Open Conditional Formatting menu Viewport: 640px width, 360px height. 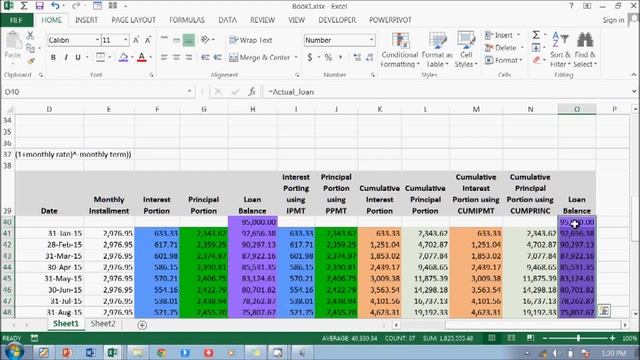point(400,50)
